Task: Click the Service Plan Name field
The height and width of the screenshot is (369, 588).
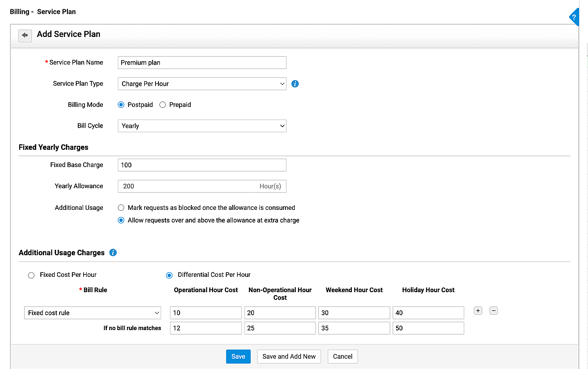Action: tap(202, 63)
